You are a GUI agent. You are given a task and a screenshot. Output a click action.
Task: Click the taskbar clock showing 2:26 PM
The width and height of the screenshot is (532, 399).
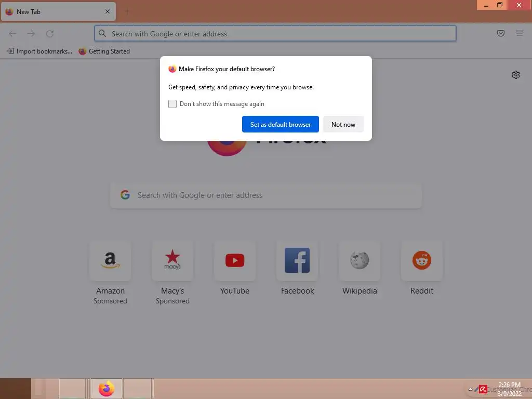pos(509,389)
